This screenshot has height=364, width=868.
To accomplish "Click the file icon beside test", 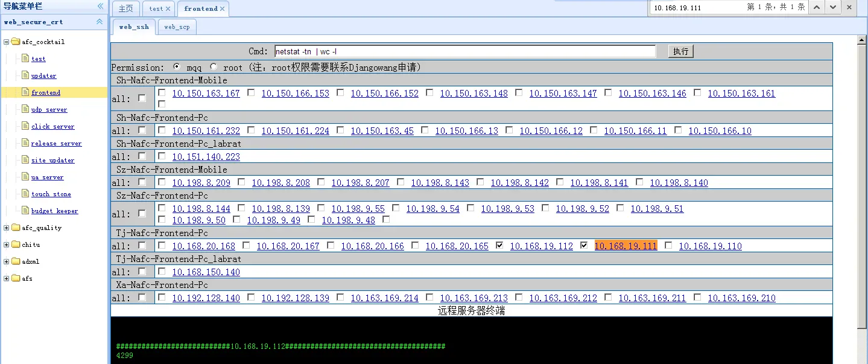I will 25,58.
